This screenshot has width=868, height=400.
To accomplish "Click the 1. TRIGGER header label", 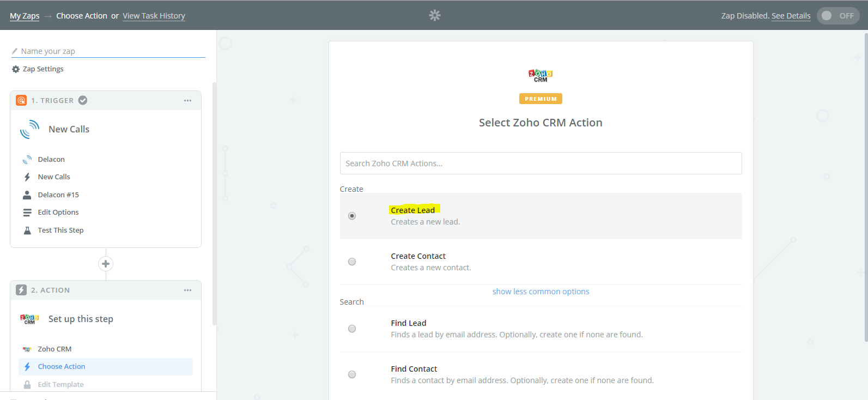I will [x=52, y=100].
